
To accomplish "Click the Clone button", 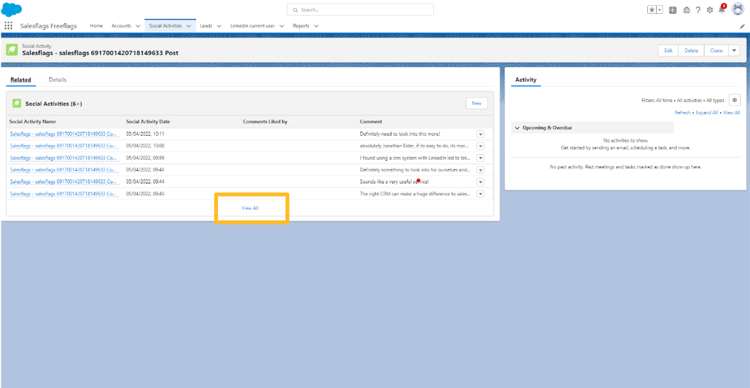I will click(x=716, y=50).
